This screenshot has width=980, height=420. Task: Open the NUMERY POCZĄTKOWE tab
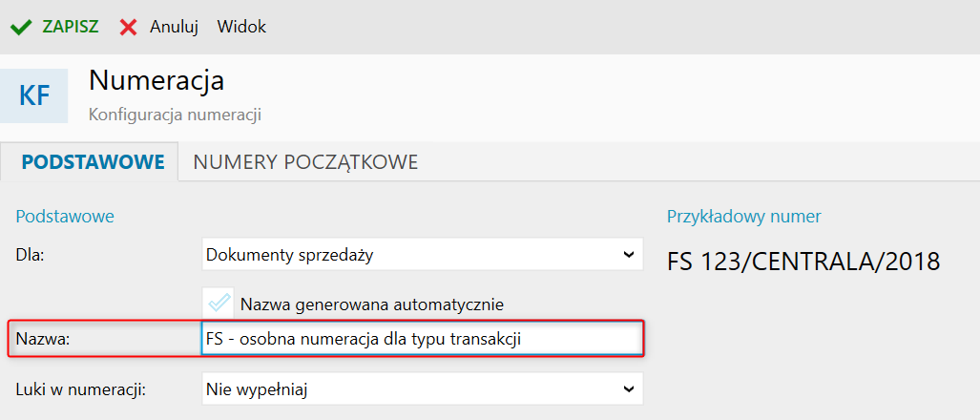click(305, 162)
